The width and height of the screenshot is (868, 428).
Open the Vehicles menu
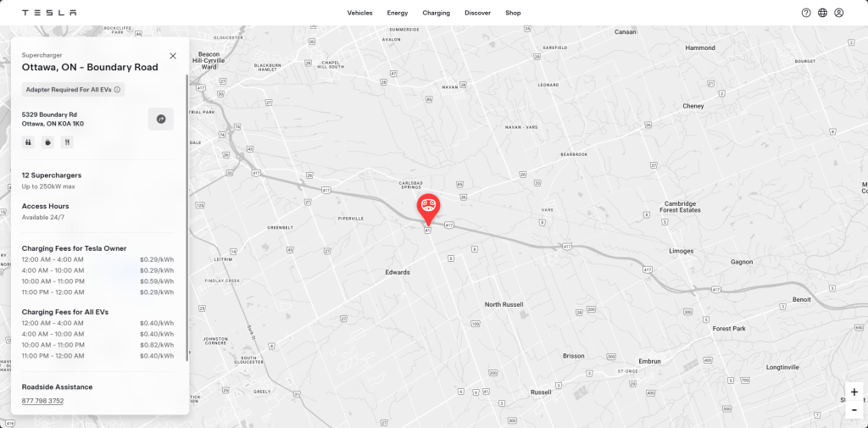(359, 13)
